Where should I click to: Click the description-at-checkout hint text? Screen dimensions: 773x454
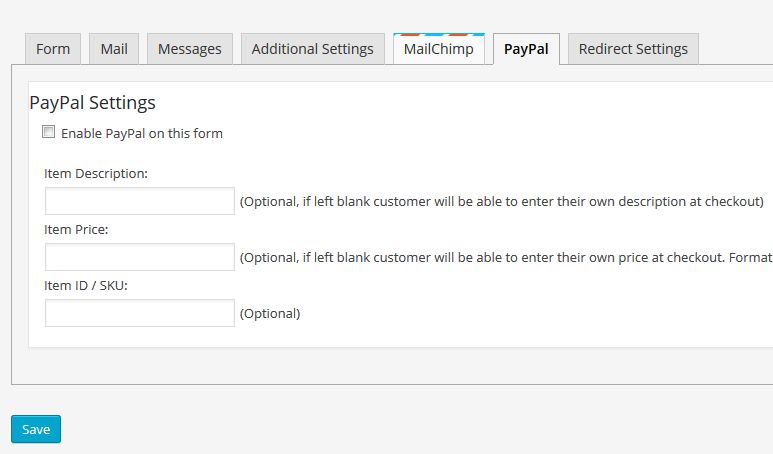tap(501, 202)
